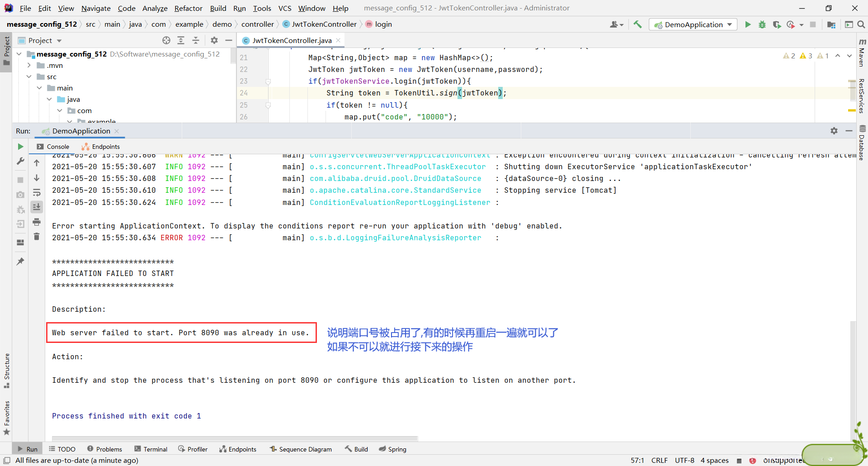The image size is (868, 466).
Task: Pin the Run tab
Action: pyautogui.click(x=20, y=262)
